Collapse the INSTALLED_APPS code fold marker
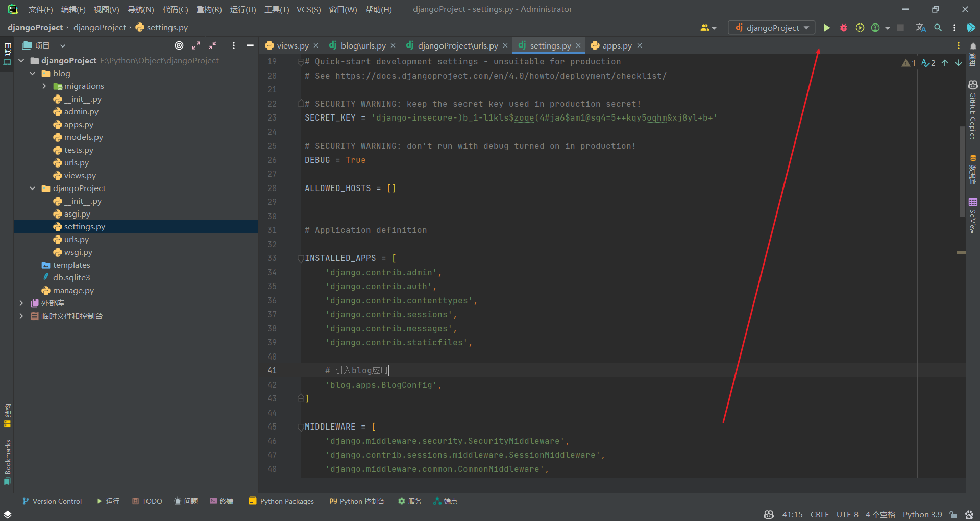 coord(301,258)
